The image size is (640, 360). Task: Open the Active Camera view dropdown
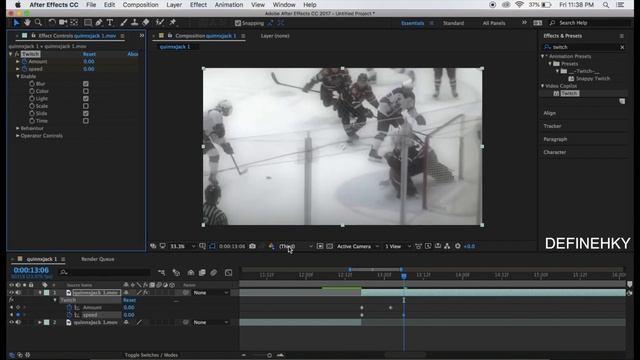[358, 246]
